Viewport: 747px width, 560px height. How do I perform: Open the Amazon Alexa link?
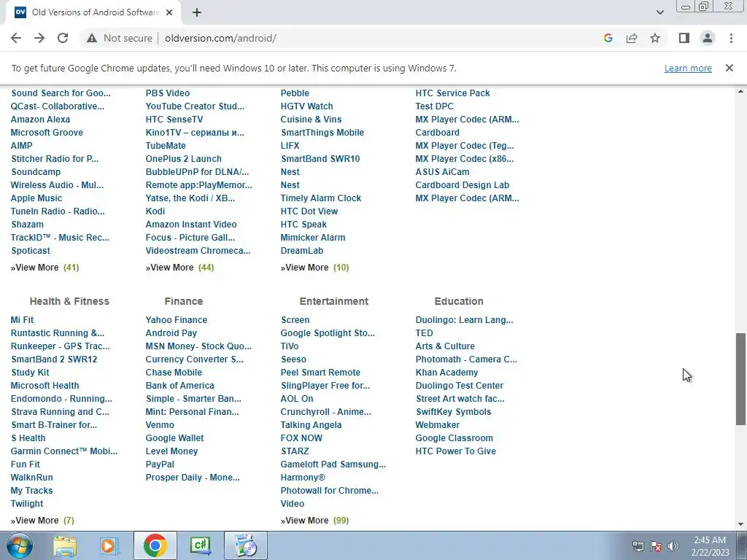point(41,120)
